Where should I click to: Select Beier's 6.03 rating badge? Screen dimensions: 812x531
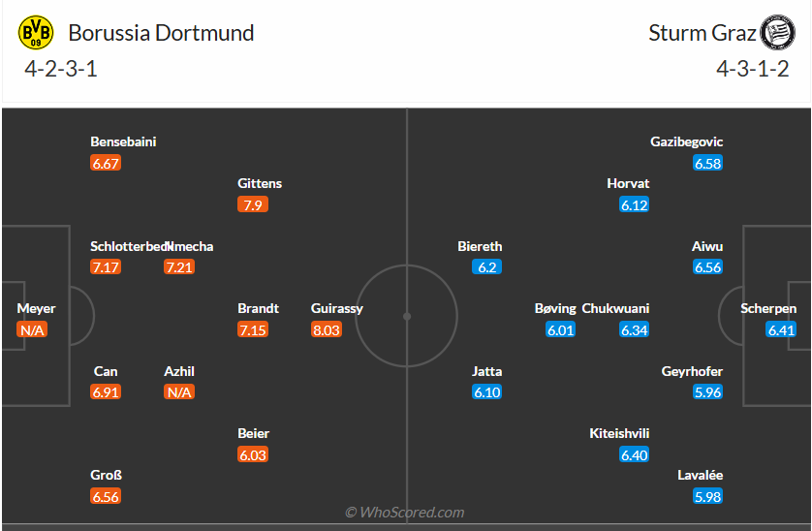(252, 454)
